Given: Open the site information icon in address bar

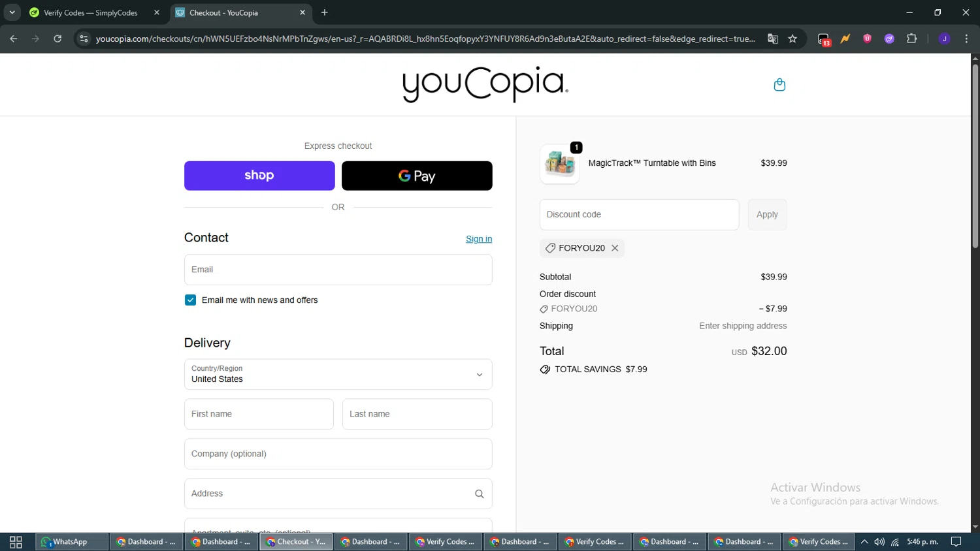Looking at the screenshot, I should coord(84,39).
